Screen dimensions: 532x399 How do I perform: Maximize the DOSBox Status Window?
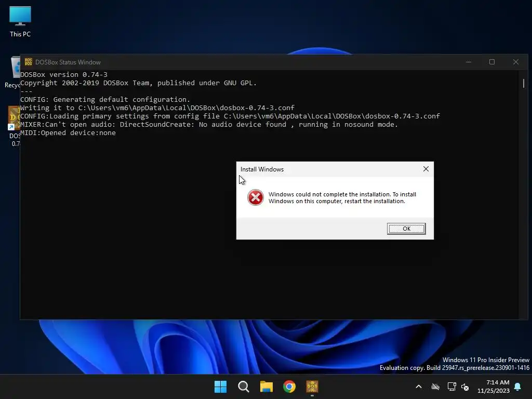coord(492,62)
